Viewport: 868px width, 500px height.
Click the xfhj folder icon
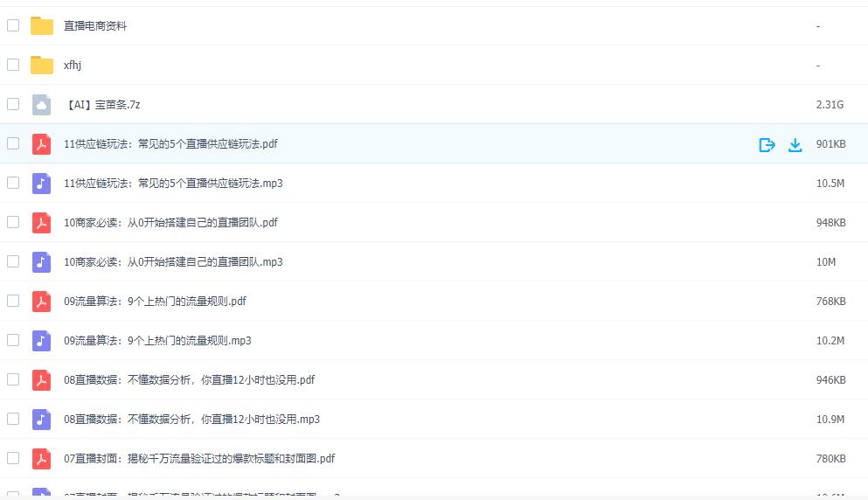click(42, 66)
